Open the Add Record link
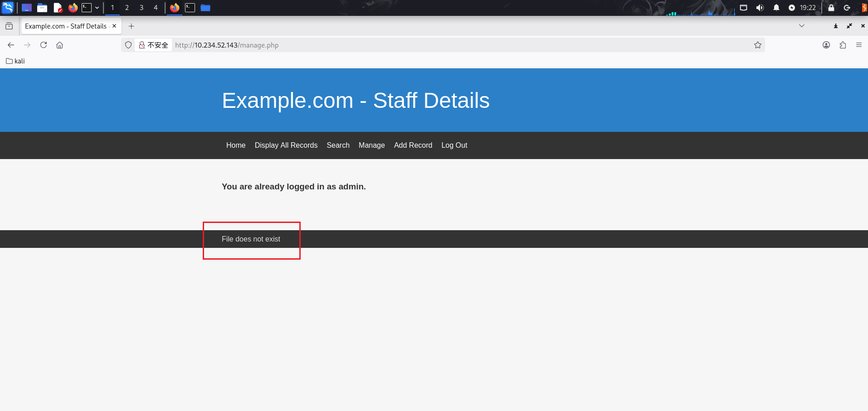 click(413, 145)
